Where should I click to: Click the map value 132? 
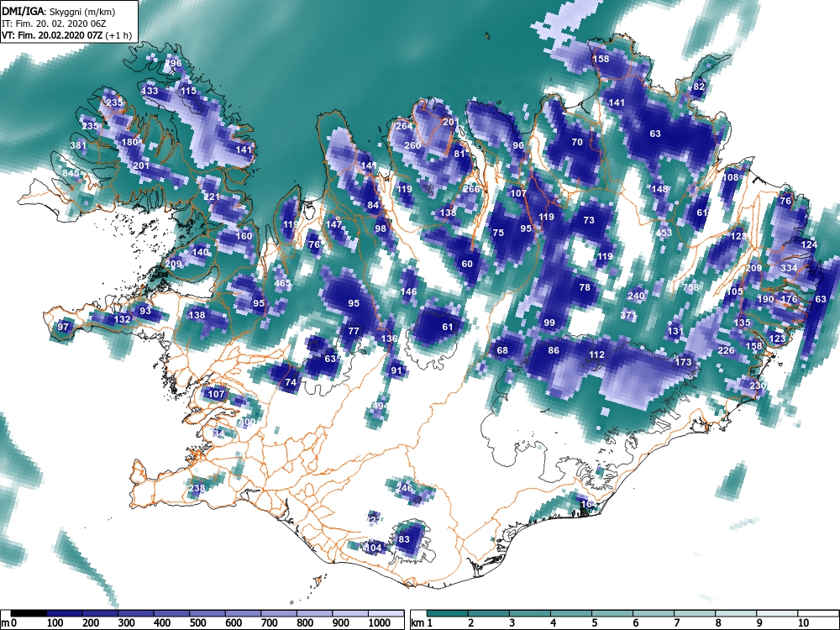(x=122, y=320)
